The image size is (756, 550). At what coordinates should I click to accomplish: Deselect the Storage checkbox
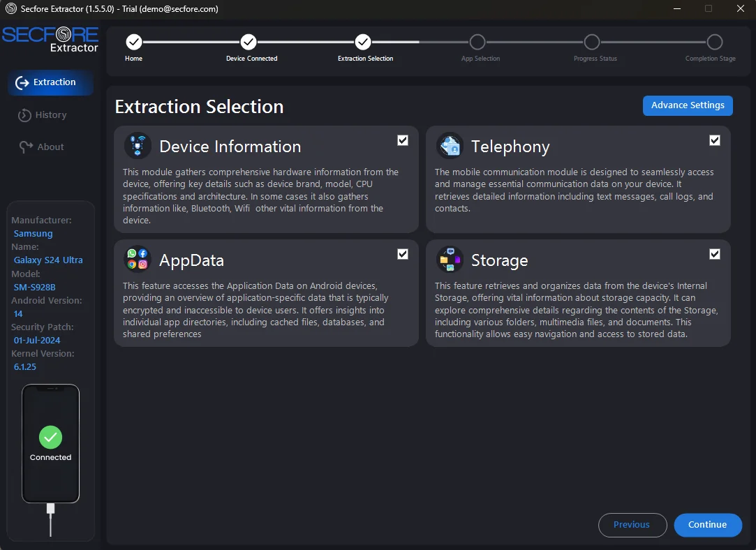click(x=714, y=254)
